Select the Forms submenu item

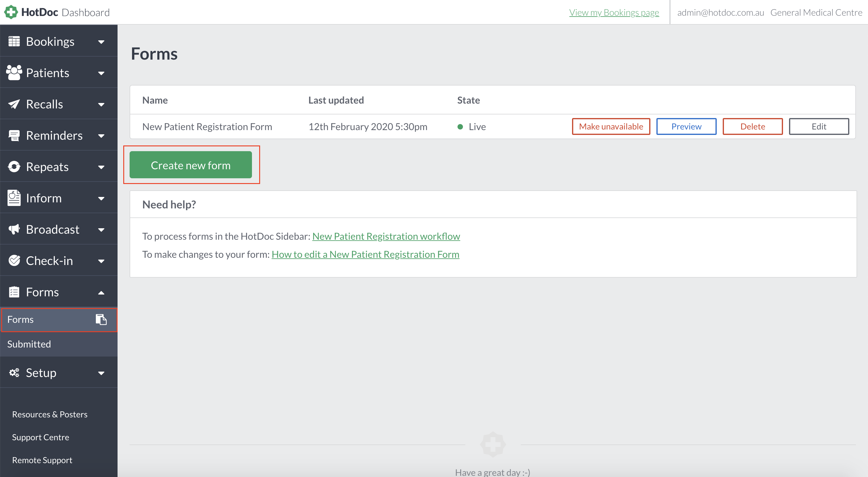coord(59,320)
